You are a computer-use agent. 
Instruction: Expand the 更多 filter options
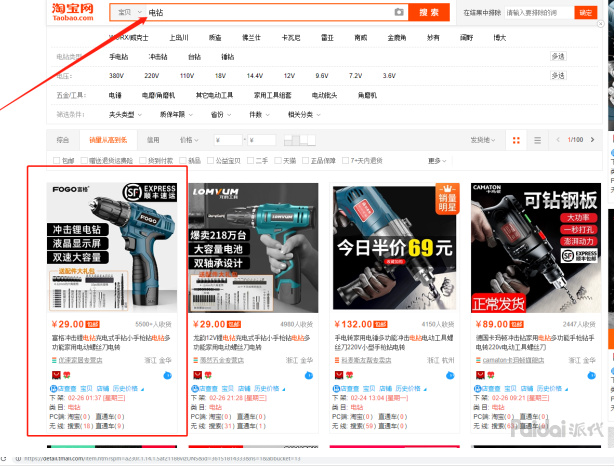[437, 161]
